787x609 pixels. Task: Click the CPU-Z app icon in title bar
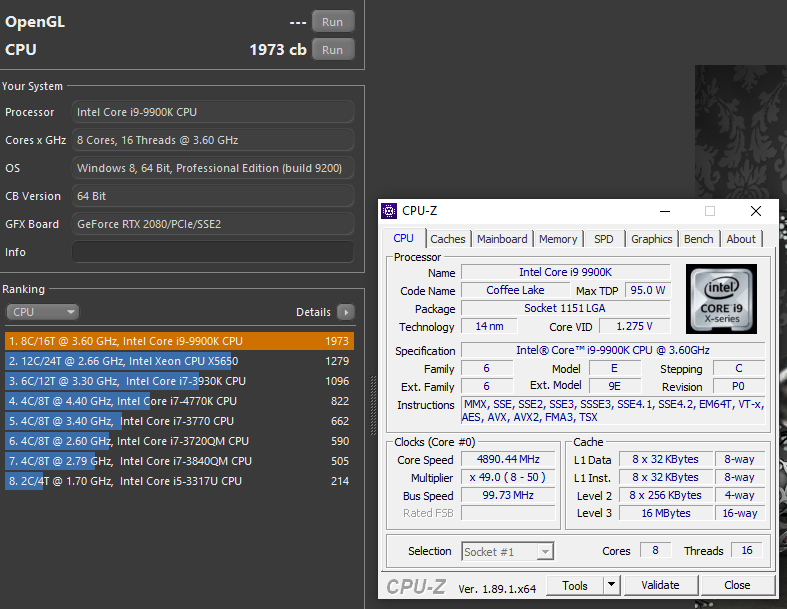pyautogui.click(x=389, y=211)
